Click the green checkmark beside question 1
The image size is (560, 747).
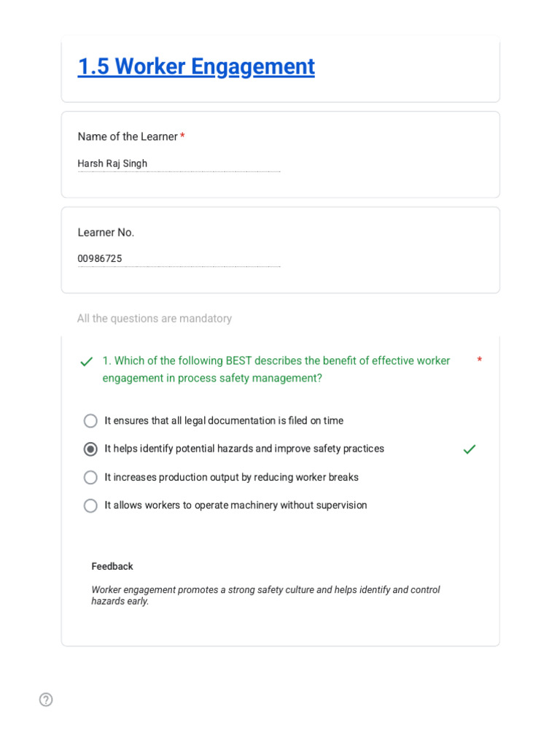coord(87,362)
